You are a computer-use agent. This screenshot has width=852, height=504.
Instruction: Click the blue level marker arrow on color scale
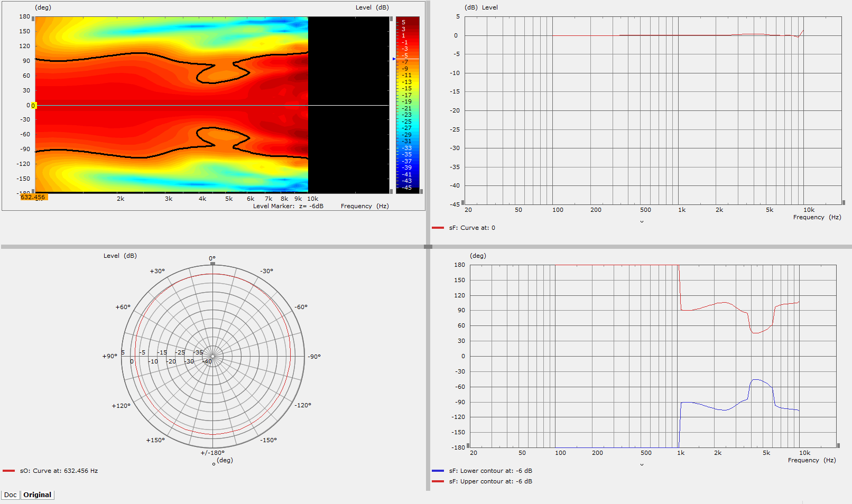click(x=394, y=59)
